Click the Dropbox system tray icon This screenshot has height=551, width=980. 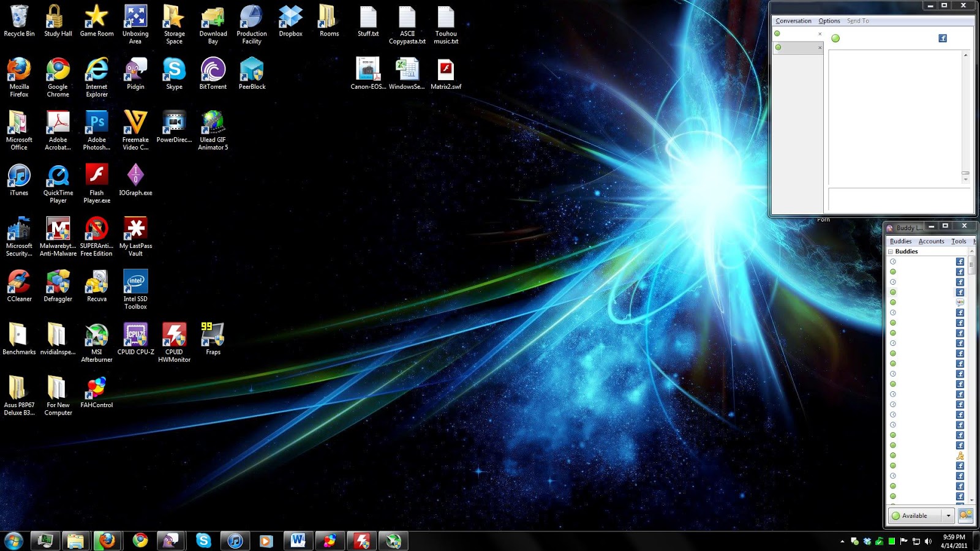click(867, 541)
